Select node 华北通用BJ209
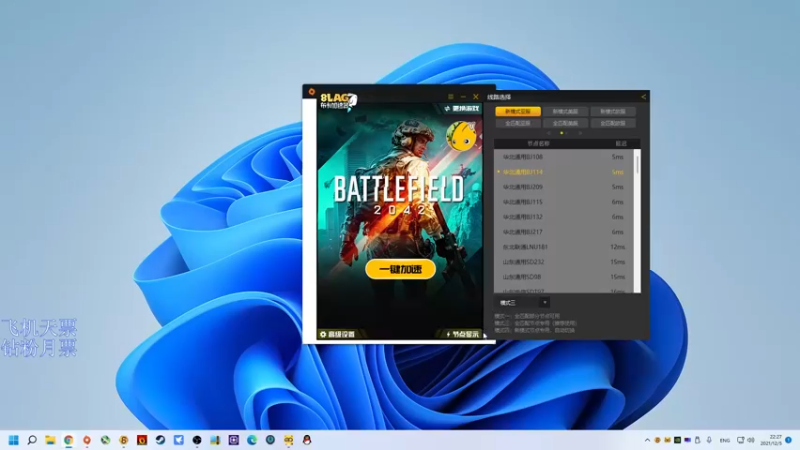 (x=563, y=187)
